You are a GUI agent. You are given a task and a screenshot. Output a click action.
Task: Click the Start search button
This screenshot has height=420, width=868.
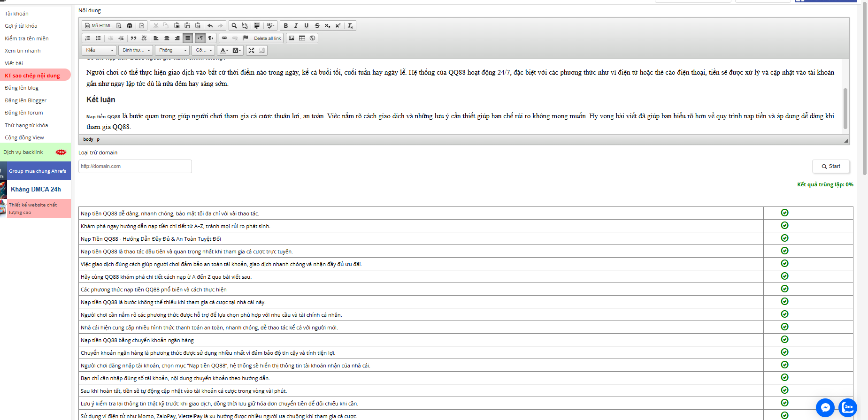tap(831, 166)
